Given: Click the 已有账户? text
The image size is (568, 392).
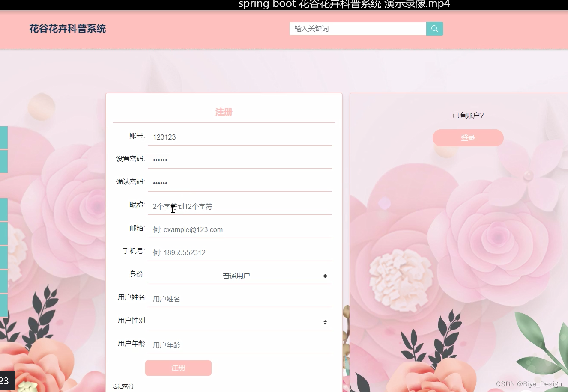Looking at the screenshot, I should click(468, 115).
